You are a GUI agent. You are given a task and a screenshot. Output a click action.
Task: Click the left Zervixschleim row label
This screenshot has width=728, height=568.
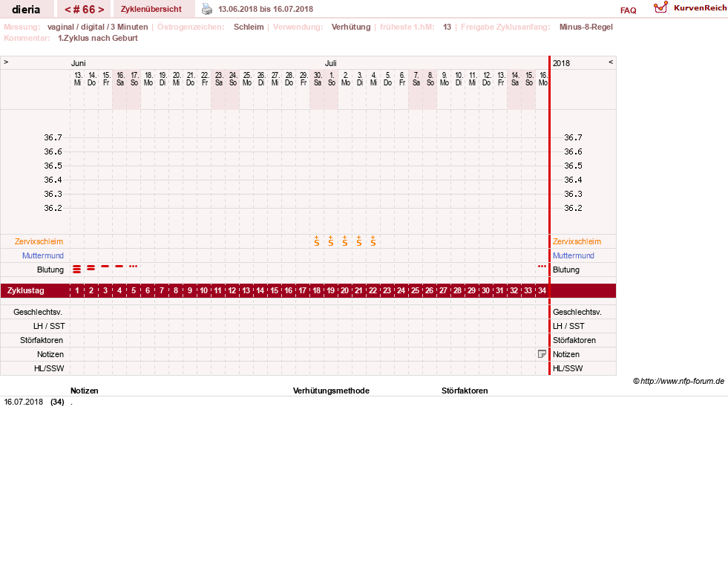click(39, 241)
